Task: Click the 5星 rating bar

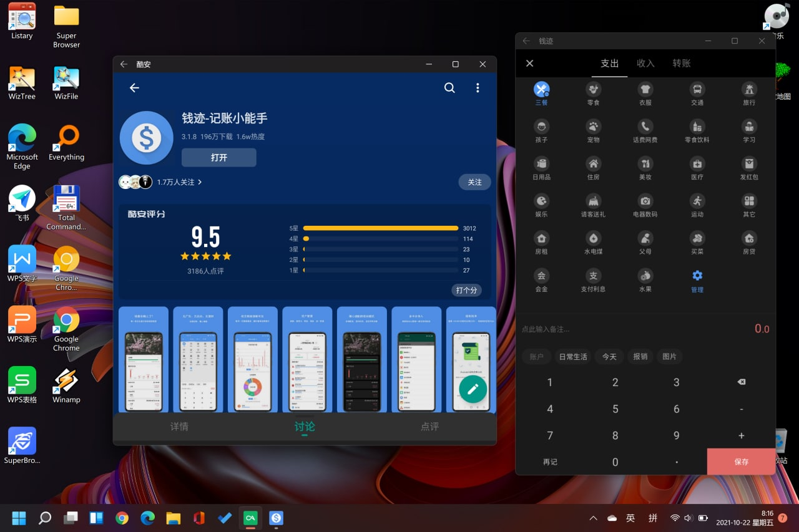Action: pyautogui.click(x=380, y=228)
